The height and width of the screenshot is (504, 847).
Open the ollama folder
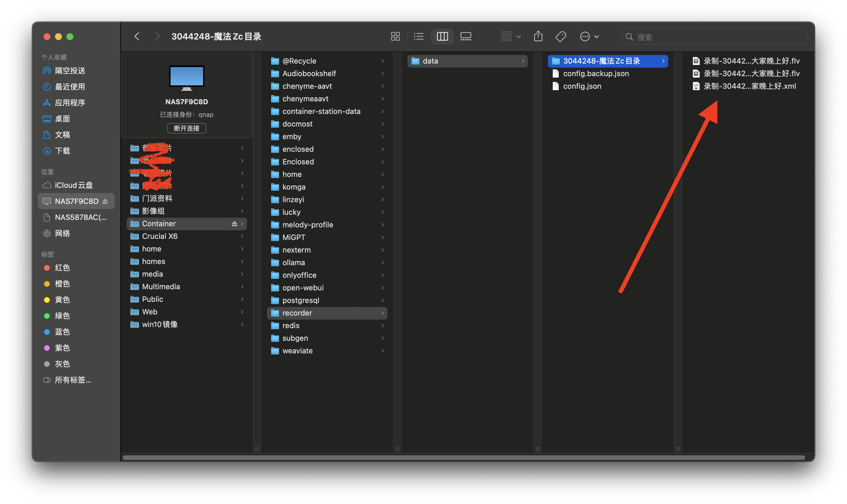tap(327, 263)
